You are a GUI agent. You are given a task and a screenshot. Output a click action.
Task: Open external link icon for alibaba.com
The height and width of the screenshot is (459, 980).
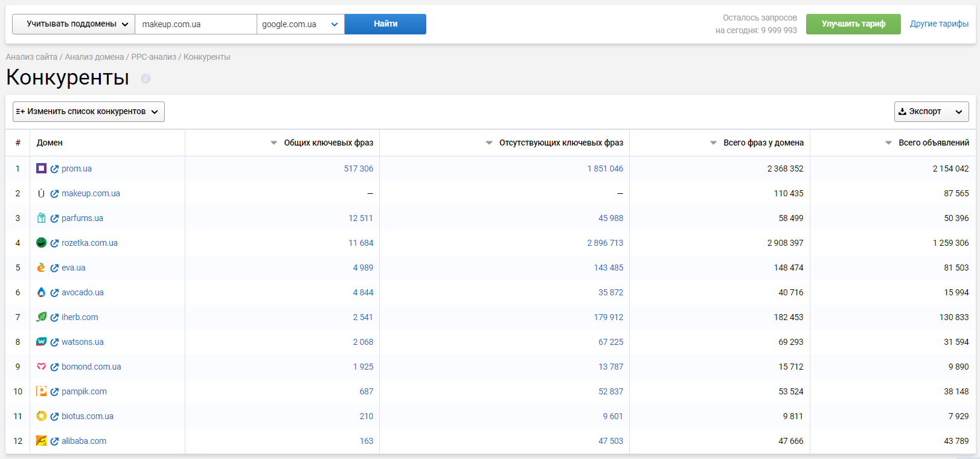pos(54,441)
